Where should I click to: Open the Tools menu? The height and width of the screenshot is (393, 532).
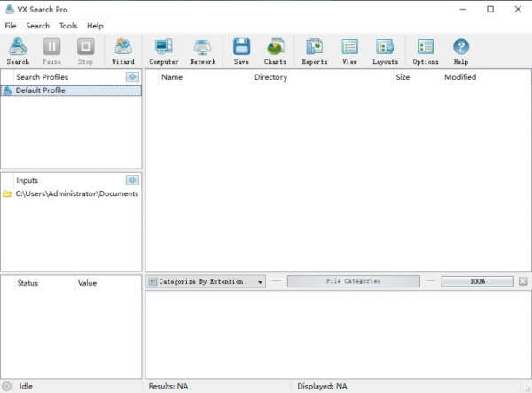[x=68, y=26]
